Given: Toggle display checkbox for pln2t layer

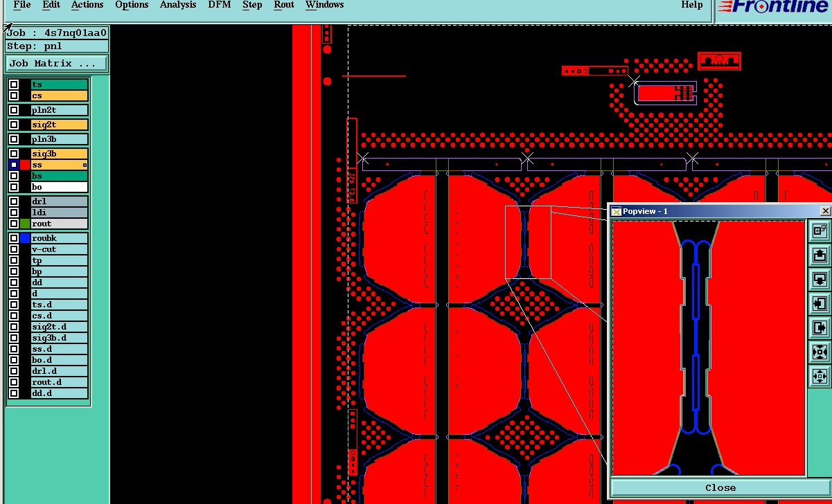Looking at the screenshot, I should coord(14,110).
